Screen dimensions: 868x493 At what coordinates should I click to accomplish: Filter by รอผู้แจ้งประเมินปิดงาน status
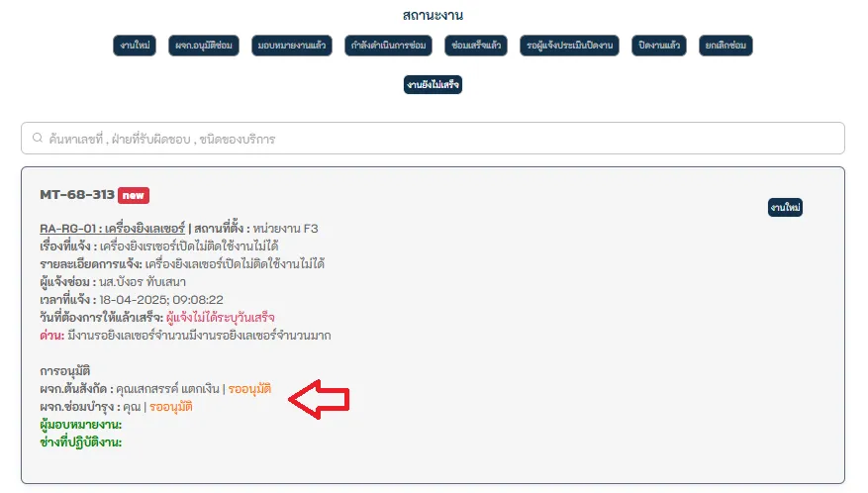point(570,46)
